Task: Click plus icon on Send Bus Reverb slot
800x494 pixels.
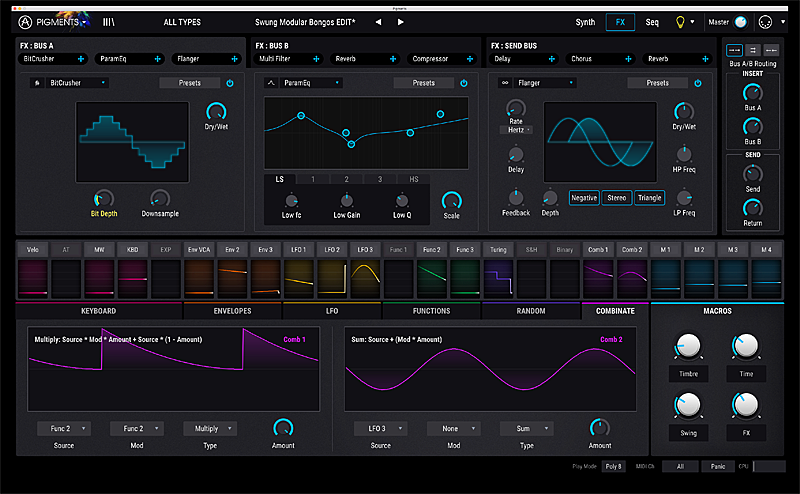Action: (x=705, y=59)
